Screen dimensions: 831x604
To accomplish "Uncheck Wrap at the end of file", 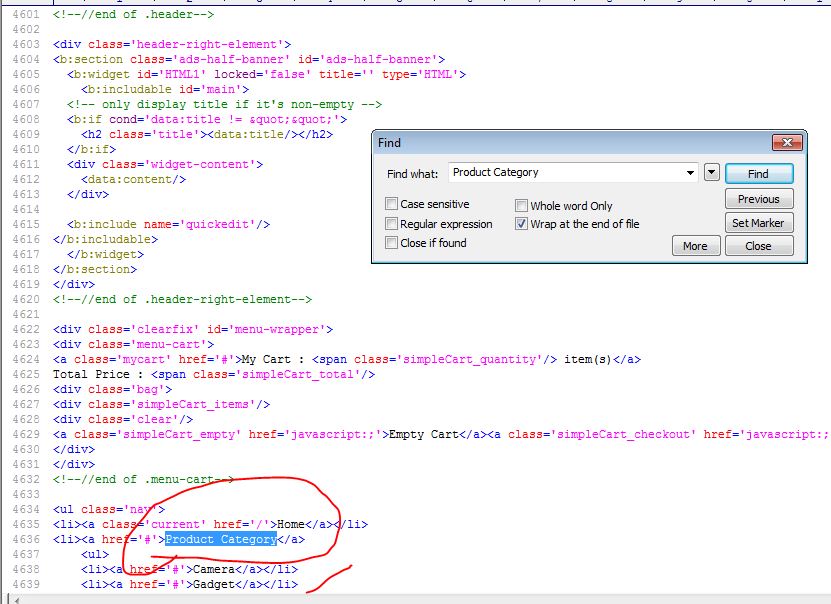I will coord(522,224).
